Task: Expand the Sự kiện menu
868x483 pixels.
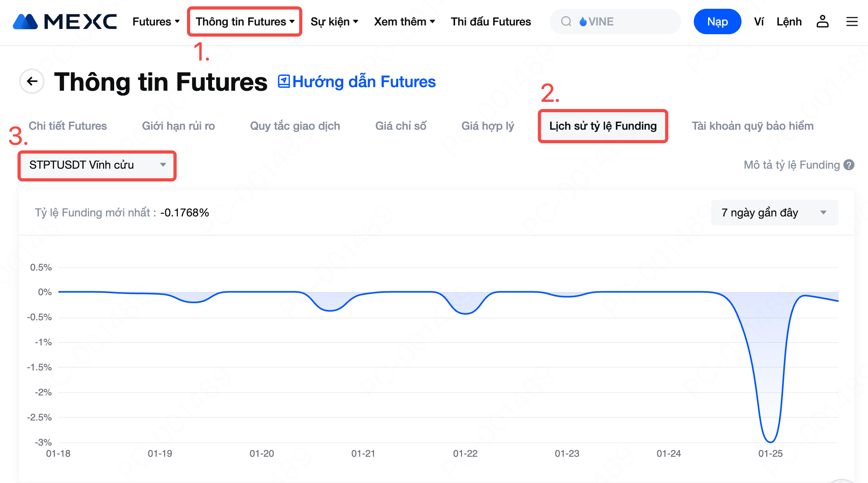Action: (334, 21)
